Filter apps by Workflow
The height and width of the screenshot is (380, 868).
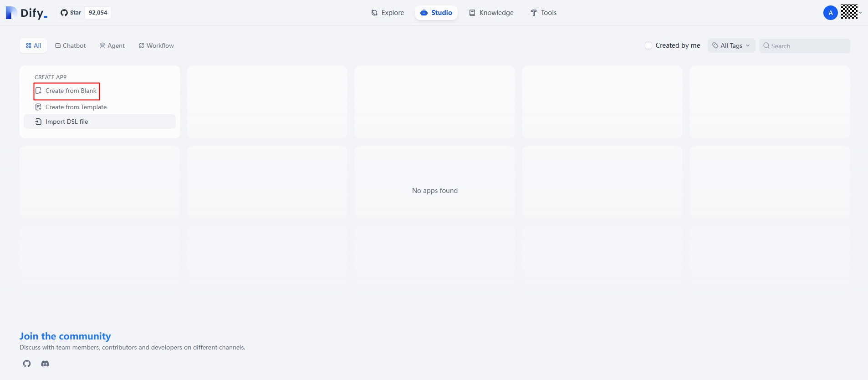[156, 46]
